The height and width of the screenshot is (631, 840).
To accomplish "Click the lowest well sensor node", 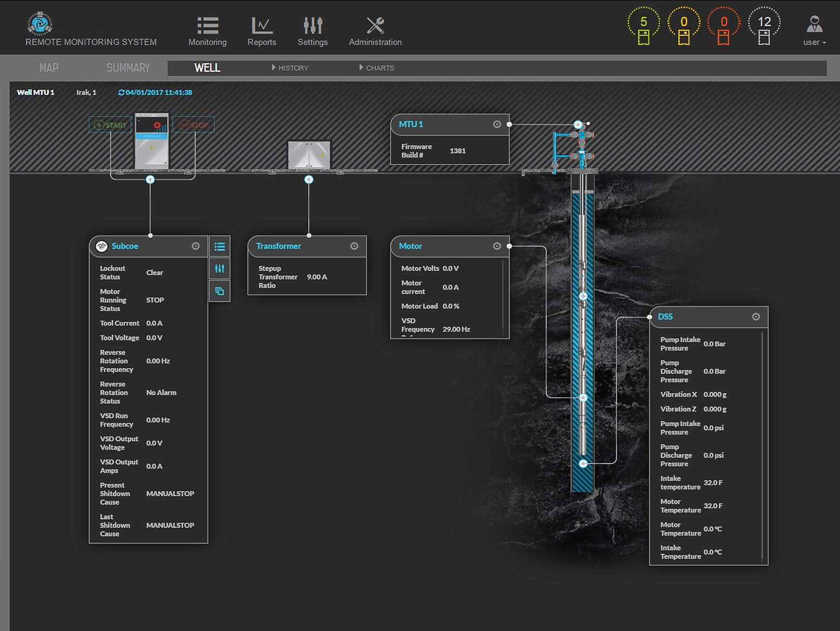I will (583, 463).
